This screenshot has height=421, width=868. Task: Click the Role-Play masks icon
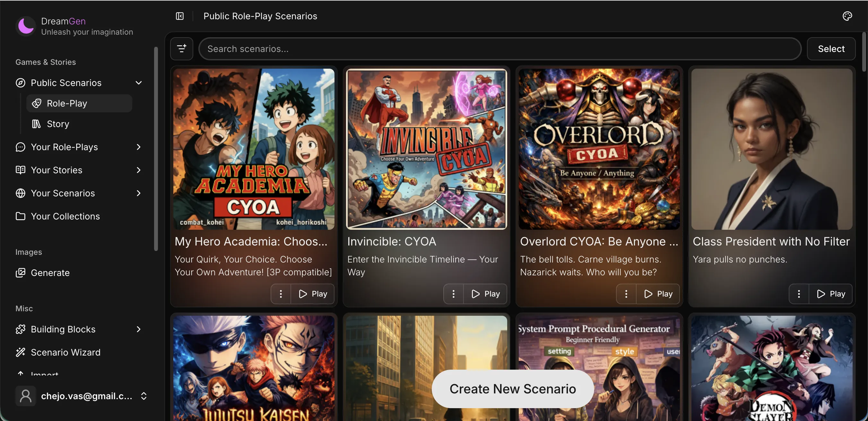tap(37, 103)
